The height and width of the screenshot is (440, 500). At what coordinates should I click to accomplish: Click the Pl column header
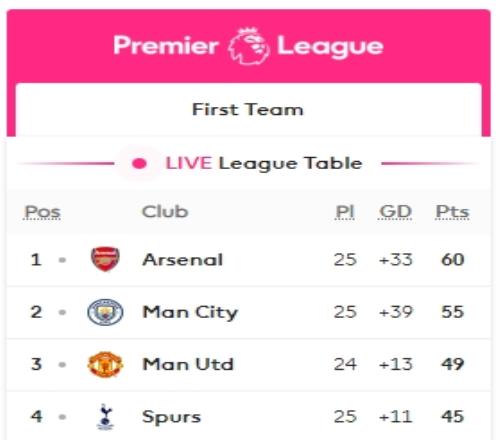tap(345, 212)
